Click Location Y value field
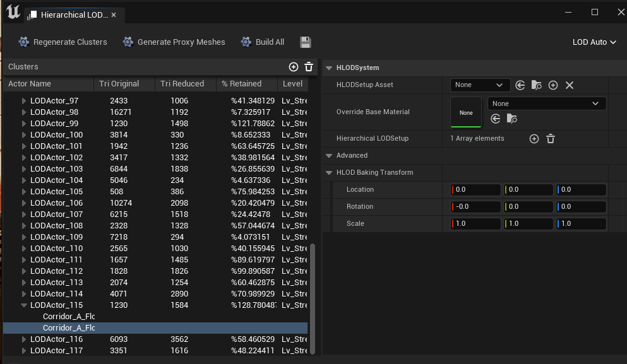The height and width of the screenshot is (364, 627). (x=528, y=189)
